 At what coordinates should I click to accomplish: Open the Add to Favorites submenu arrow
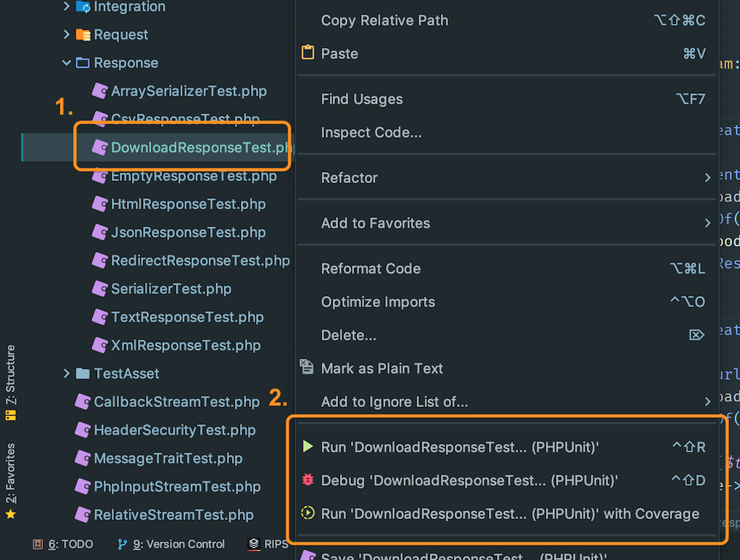(x=707, y=223)
